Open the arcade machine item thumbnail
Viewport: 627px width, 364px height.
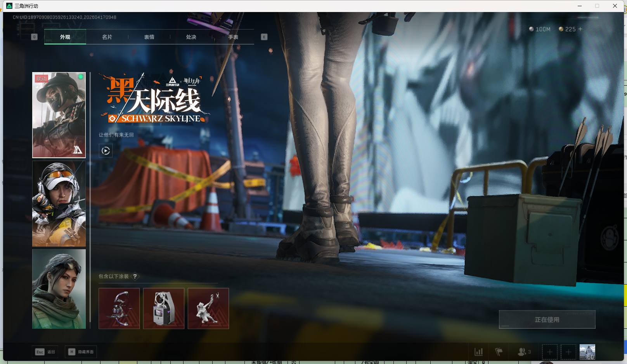coord(164,309)
